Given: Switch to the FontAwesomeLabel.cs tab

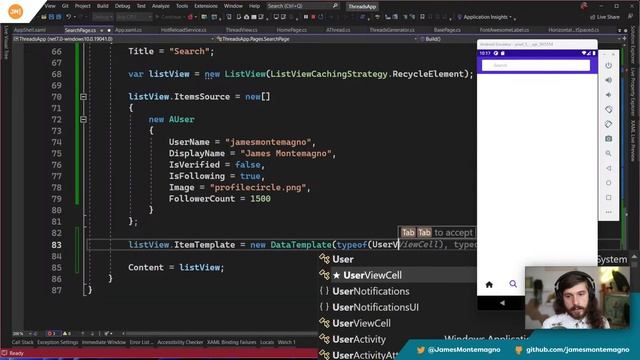Looking at the screenshot, I should pyautogui.click(x=504, y=30).
